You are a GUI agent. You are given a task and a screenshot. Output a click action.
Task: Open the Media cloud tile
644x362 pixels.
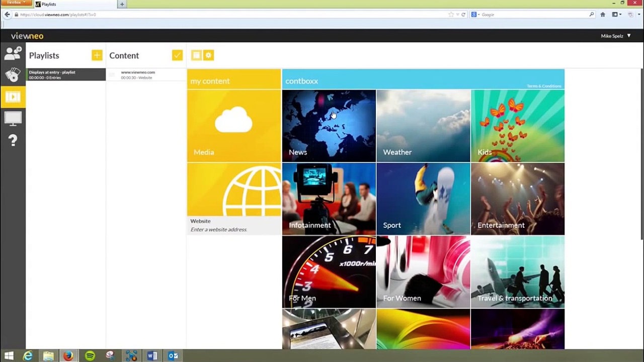(234, 126)
